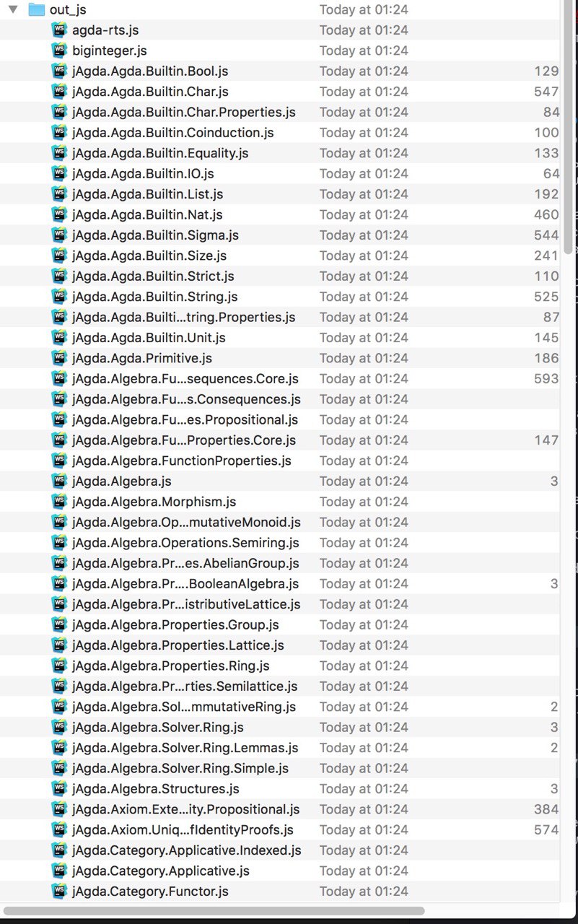Select file name biginteger.js
This screenshot has height=924, width=578.
click(x=110, y=51)
